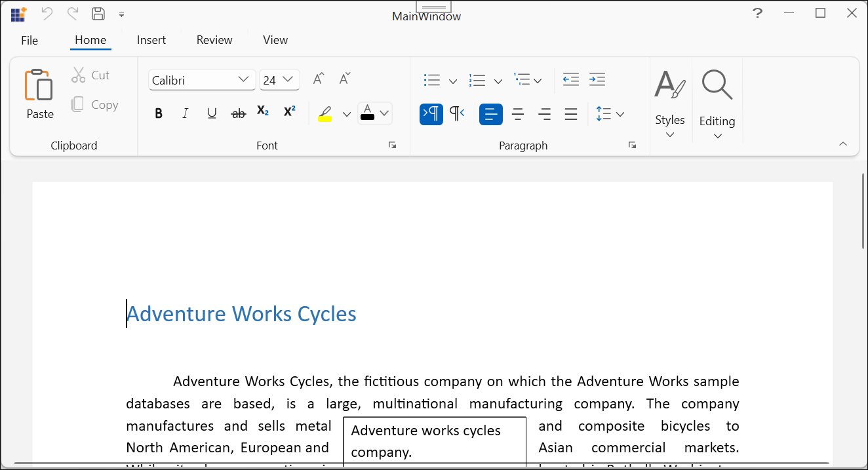The image size is (868, 470).
Task: Open the multilevel list dropdown arrow
Action: tap(538, 81)
